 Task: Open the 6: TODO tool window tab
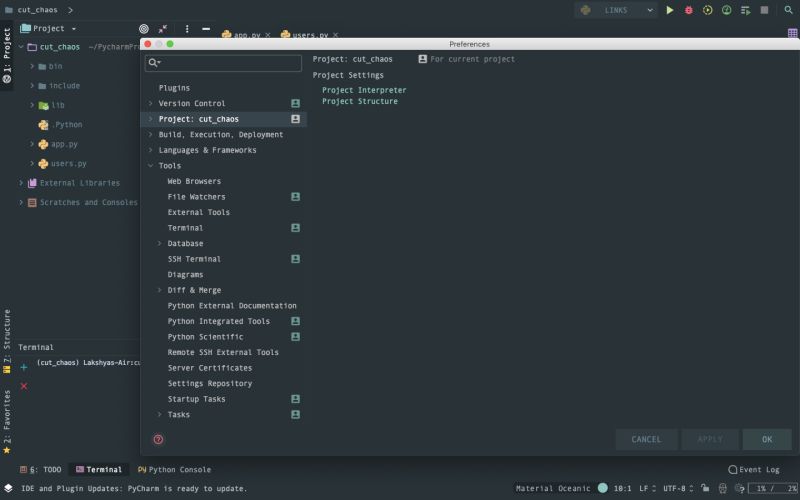pyautogui.click(x=40, y=469)
